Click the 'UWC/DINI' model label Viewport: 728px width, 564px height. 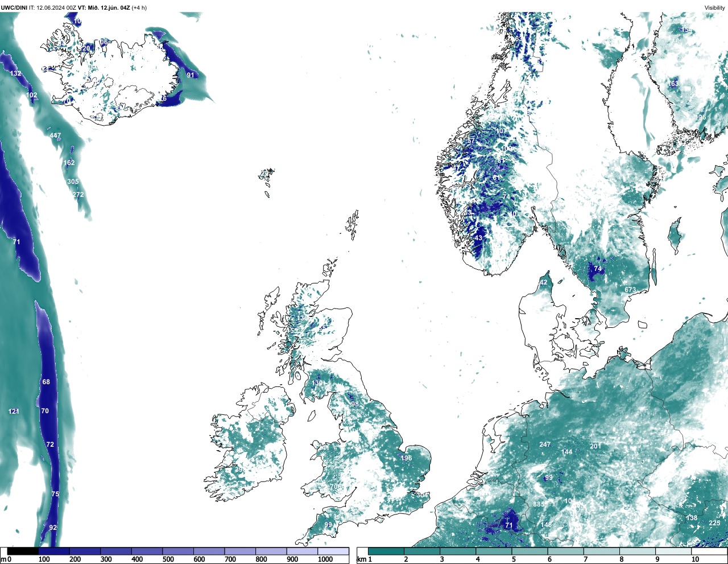[14, 7]
